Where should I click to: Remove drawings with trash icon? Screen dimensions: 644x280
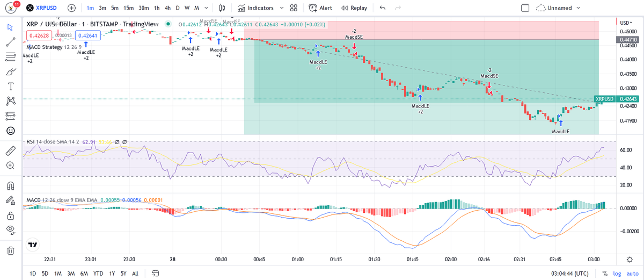click(10, 250)
